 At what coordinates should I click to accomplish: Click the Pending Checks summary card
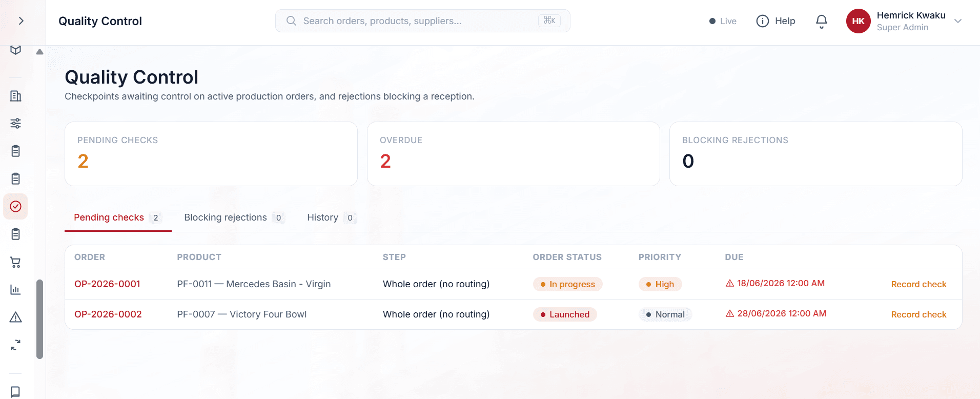tap(211, 154)
